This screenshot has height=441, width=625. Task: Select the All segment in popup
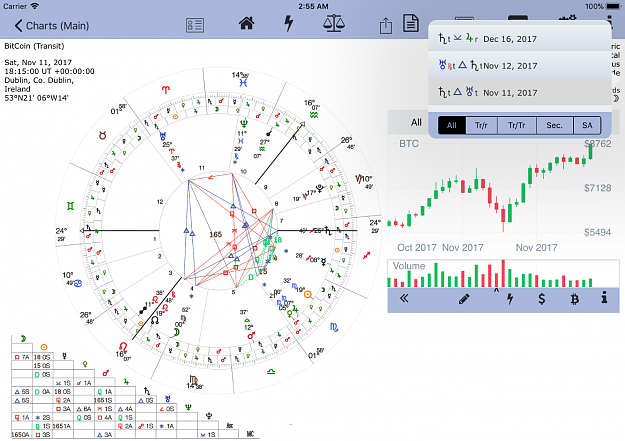[452, 125]
